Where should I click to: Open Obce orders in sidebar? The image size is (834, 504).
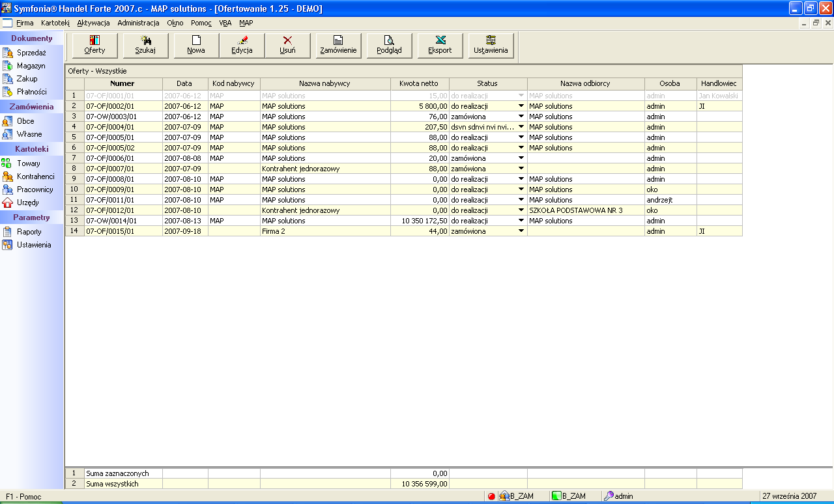(x=18, y=121)
